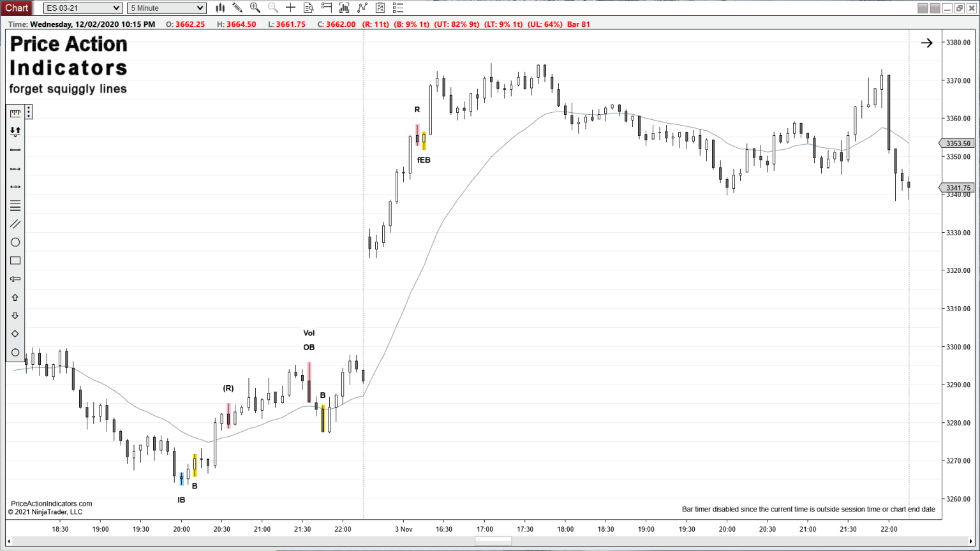Viewport: 980px width, 551px height.
Task: Open the drawing tools pencil icon
Action: (237, 8)
